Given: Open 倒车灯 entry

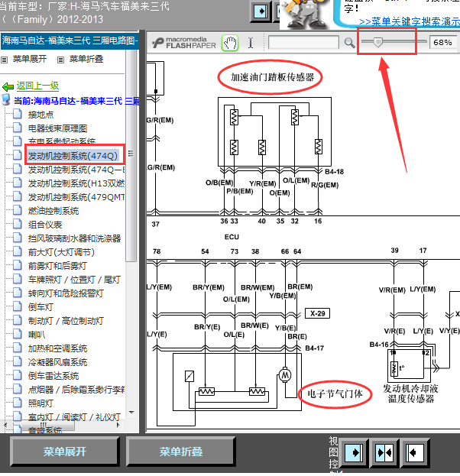Looking at the screenshot, I should click(40, 307).
